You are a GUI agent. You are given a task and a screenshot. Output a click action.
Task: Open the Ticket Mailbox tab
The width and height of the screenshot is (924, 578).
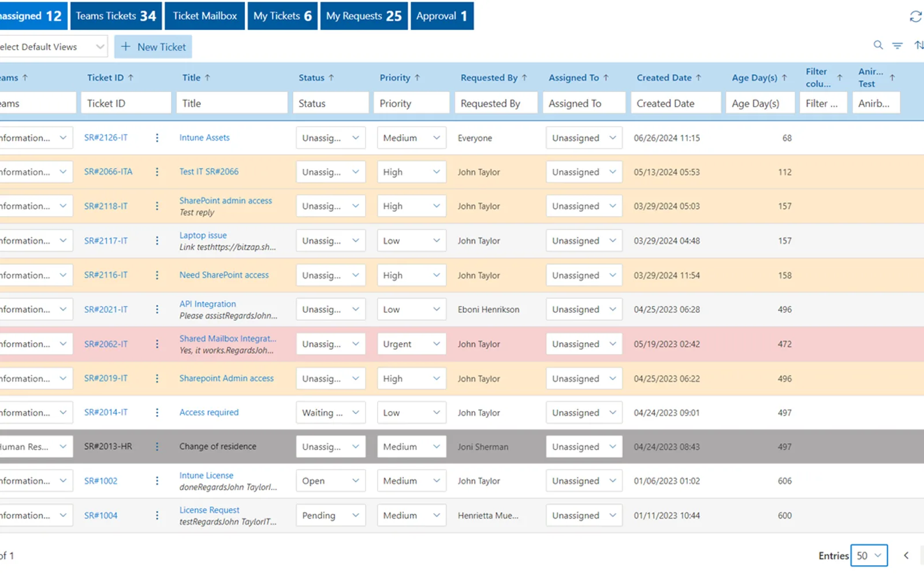pos(205,16)
